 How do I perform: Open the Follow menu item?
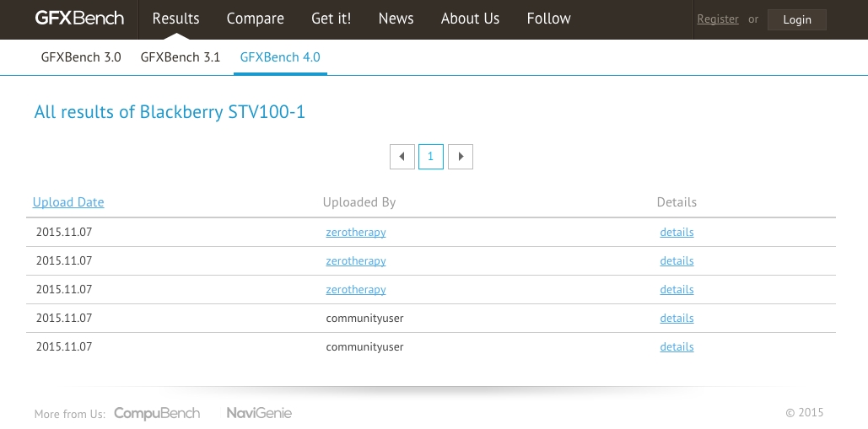(x=548, y=19)
